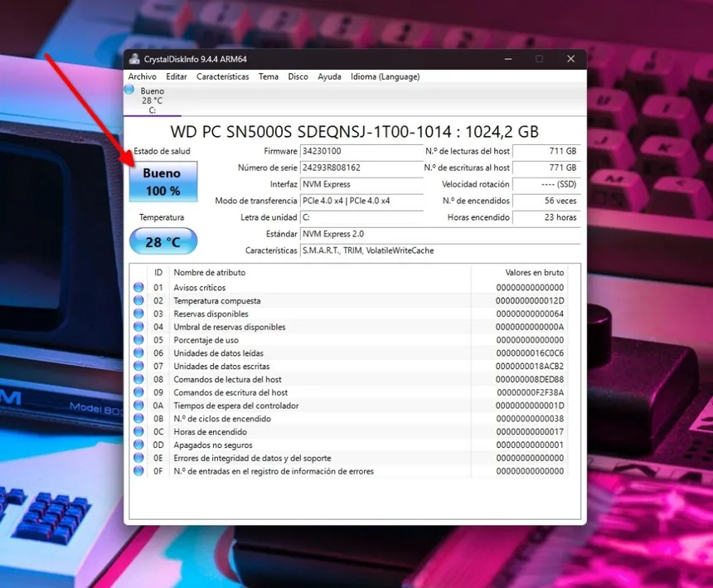Screen dimensions: 713x588
Task: Click the ID column header
Action: pos(158,272)
